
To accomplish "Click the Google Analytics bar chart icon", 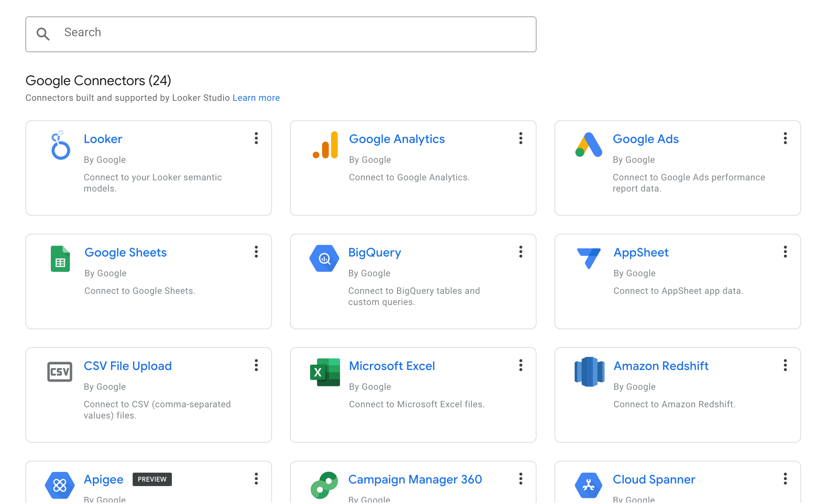I will (x=325, y=145).
